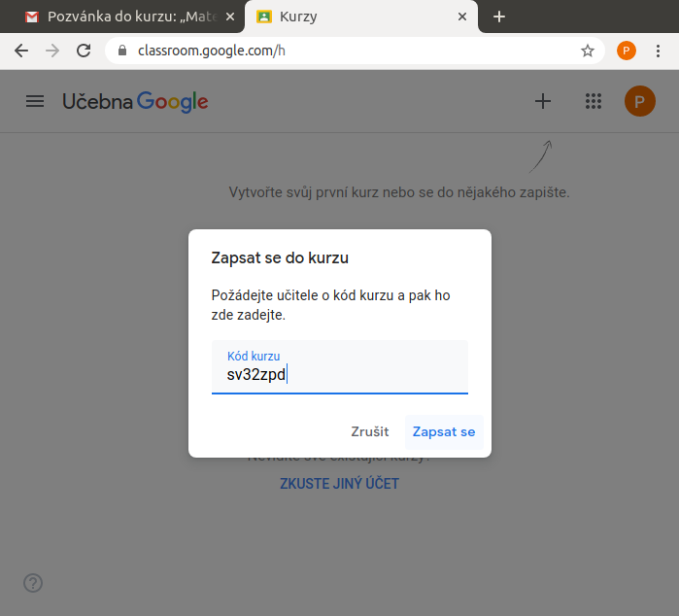Select the Kurzy tab
The image size is (679, 616).
(350, 17)
